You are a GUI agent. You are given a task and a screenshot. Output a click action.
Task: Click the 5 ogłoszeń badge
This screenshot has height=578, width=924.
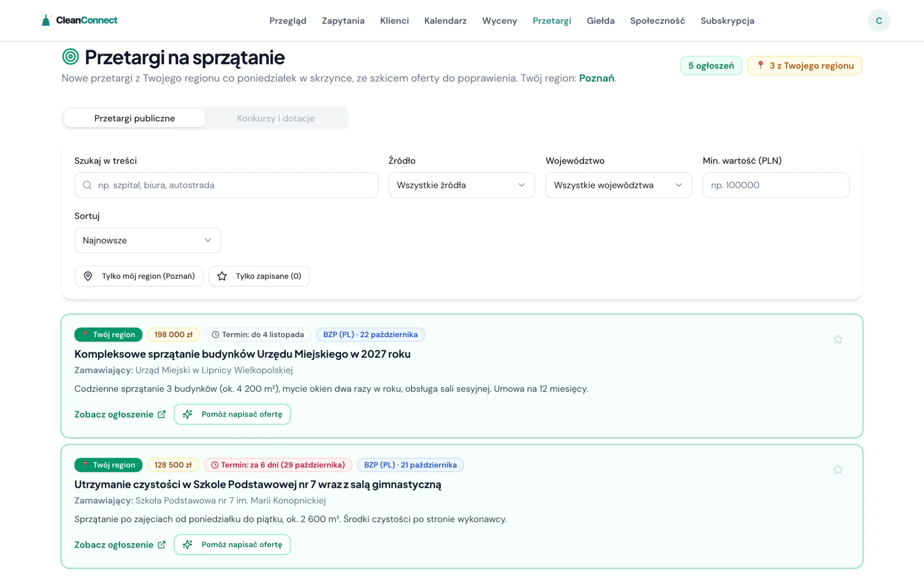(x=711, y=66)
